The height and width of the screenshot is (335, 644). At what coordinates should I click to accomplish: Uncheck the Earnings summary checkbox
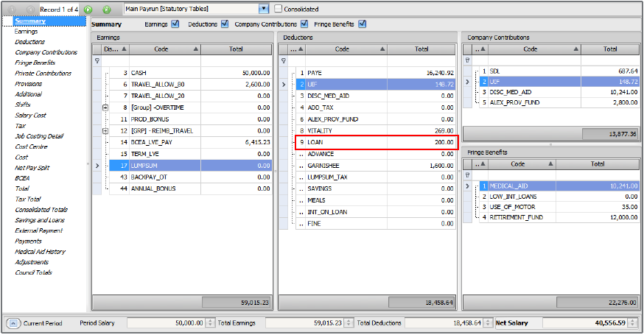point(175,24)
